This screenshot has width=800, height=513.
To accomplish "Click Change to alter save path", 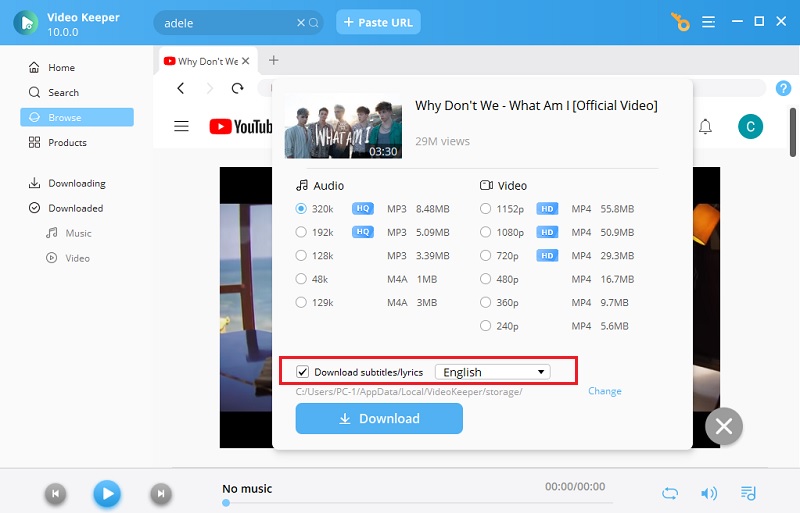I will [605, 391].
